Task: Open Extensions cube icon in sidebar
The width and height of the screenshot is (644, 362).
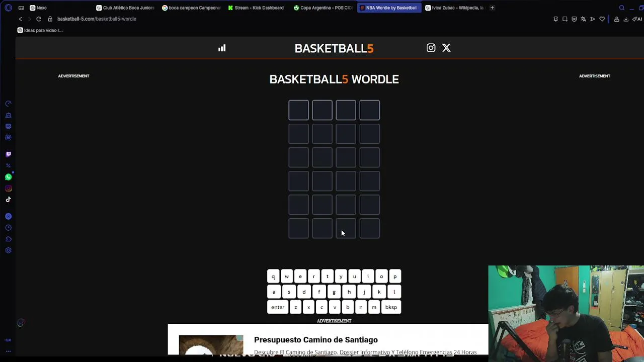Action: point(8,239)
